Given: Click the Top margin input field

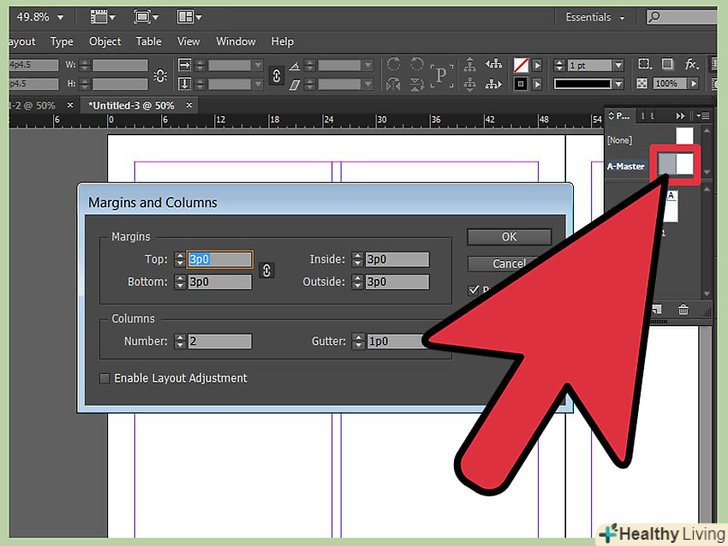Looking at the screenshot, I should pyautogui.click(x=220, y=259).
